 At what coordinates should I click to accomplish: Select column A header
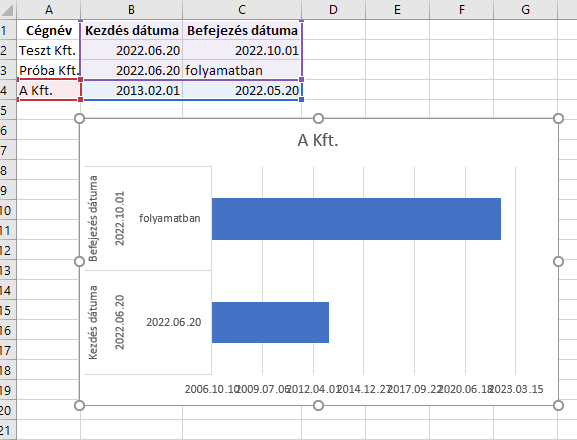(49, 9)
